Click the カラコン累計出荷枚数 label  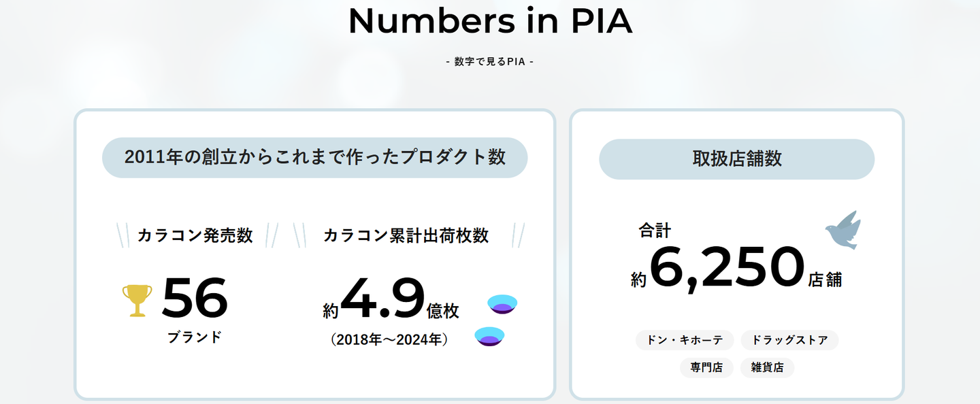tap(406, 235)
